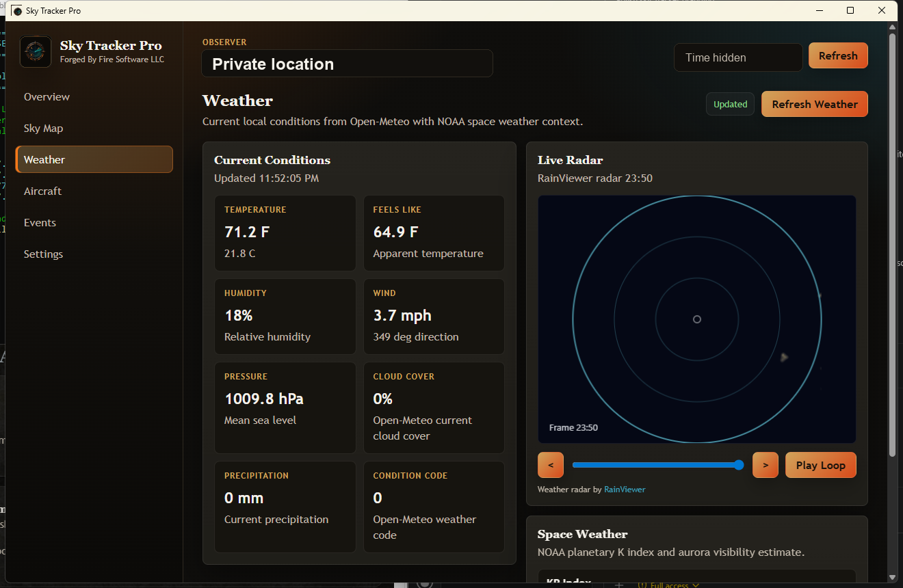The width and height of the screenshot is (903, 588).
Task: Click the RainViewer radar 23:50 caption
Action: 595,178
